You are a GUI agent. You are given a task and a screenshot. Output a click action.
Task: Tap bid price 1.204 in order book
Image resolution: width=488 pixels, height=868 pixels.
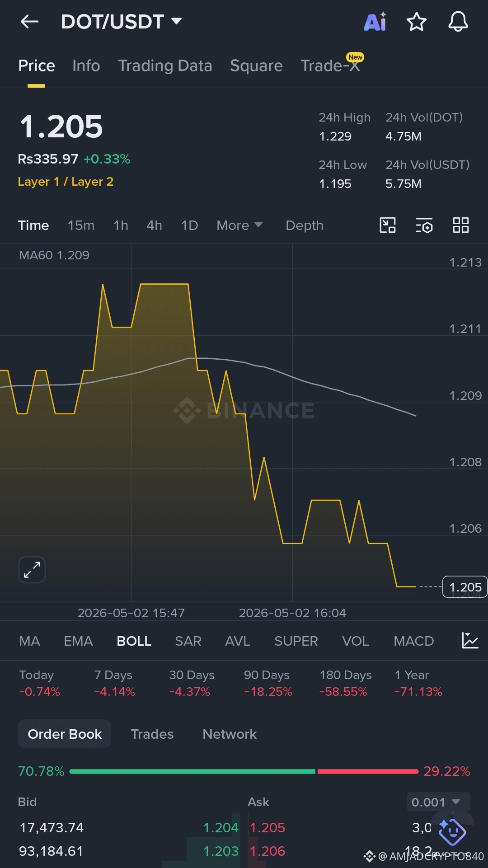[x=221, y=827]
